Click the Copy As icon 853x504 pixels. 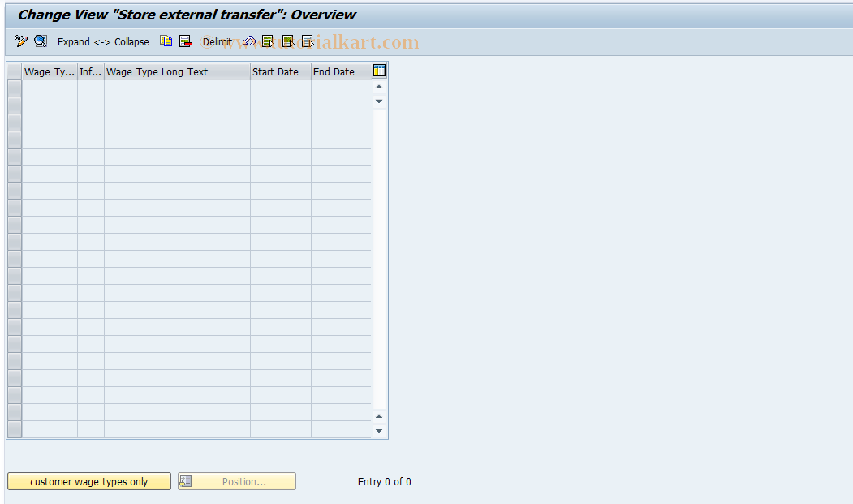tap(166, 41)
